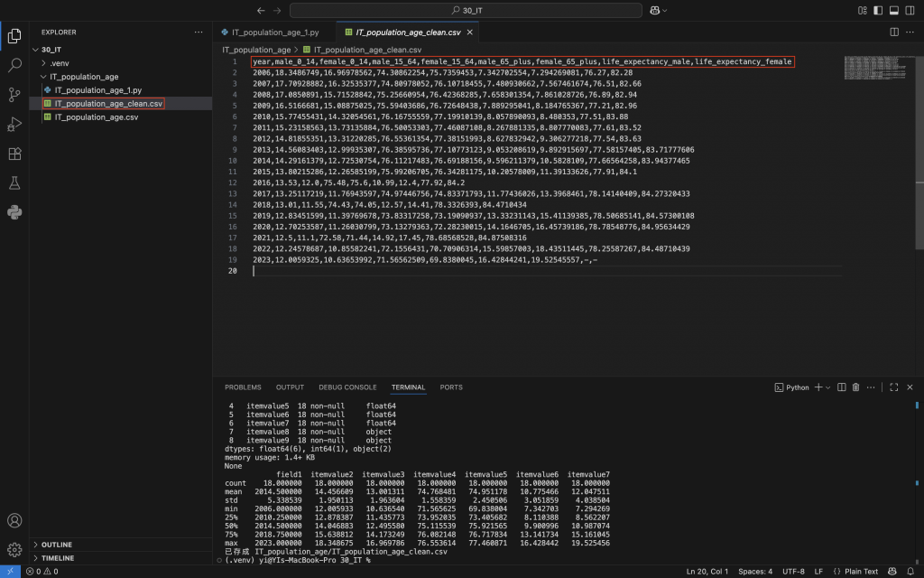
Task: Go back with the navigation arrow
Action: click(x=261, y=10)
